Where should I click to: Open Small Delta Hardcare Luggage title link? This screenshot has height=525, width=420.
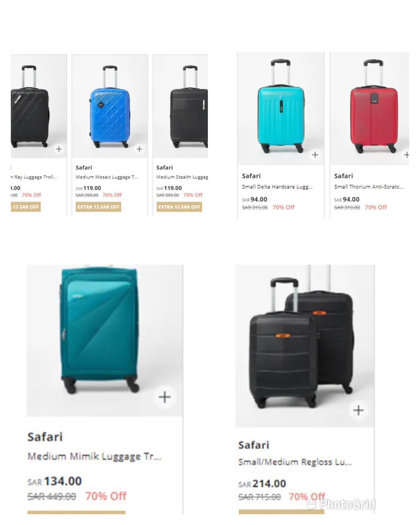click(x=277, y=187)
